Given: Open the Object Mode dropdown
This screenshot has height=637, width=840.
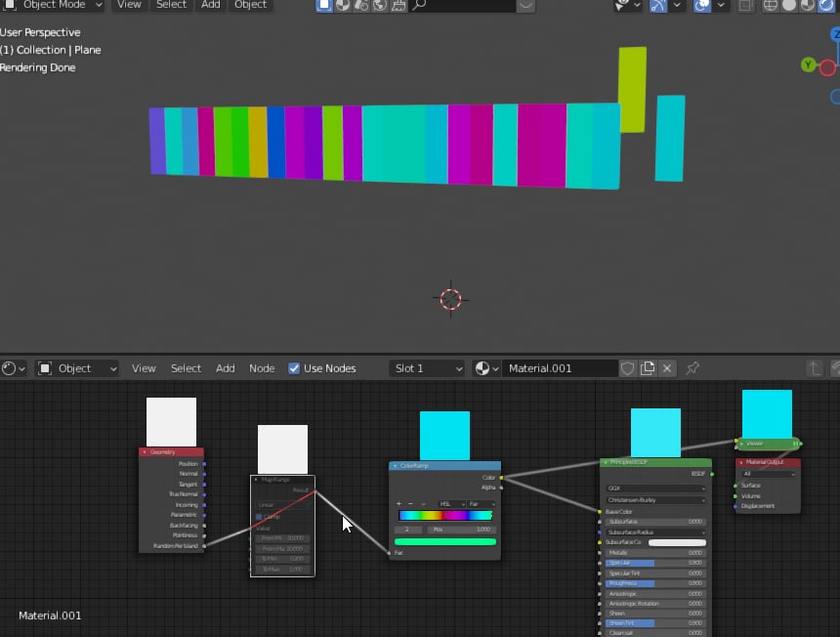Looking at the screenshot, I should coord(53,5).
